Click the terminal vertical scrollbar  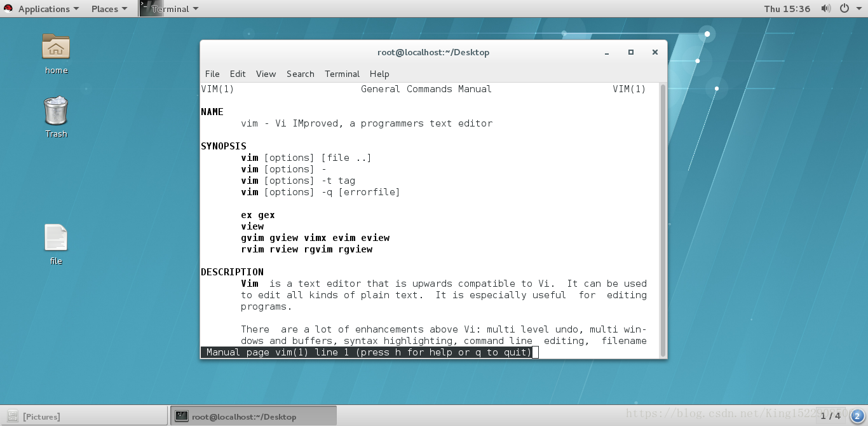click(x=663, y=220)
